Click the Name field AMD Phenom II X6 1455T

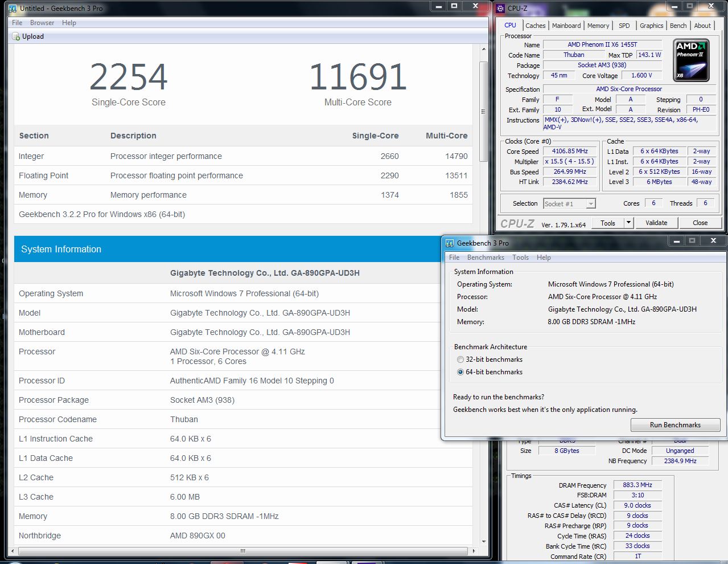point(602,44)
